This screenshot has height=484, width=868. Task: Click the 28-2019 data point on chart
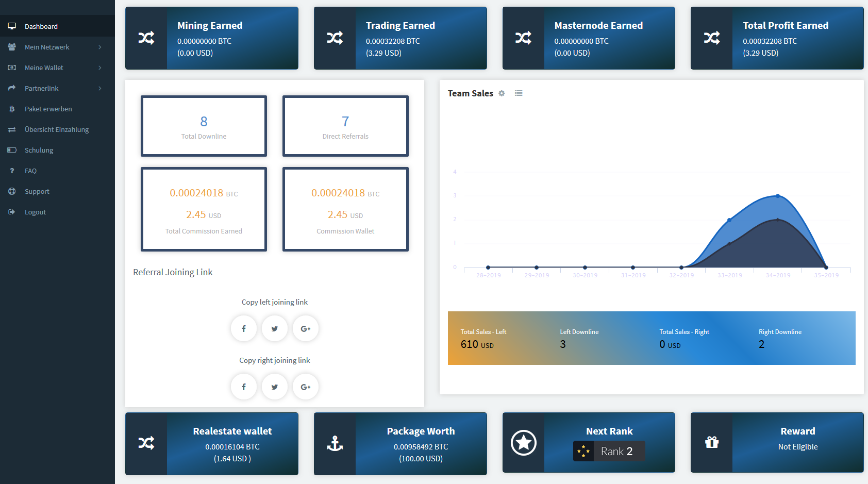coord(488,268)
